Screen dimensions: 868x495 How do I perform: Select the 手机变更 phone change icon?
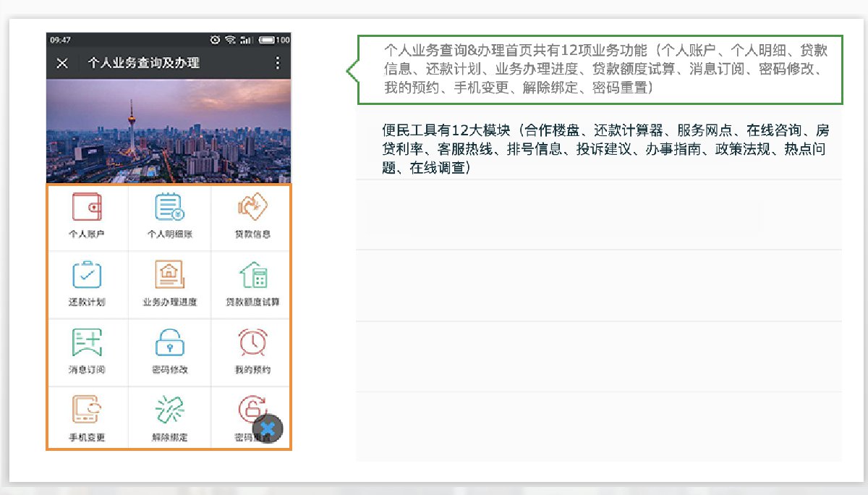click(x=87, y=410)
